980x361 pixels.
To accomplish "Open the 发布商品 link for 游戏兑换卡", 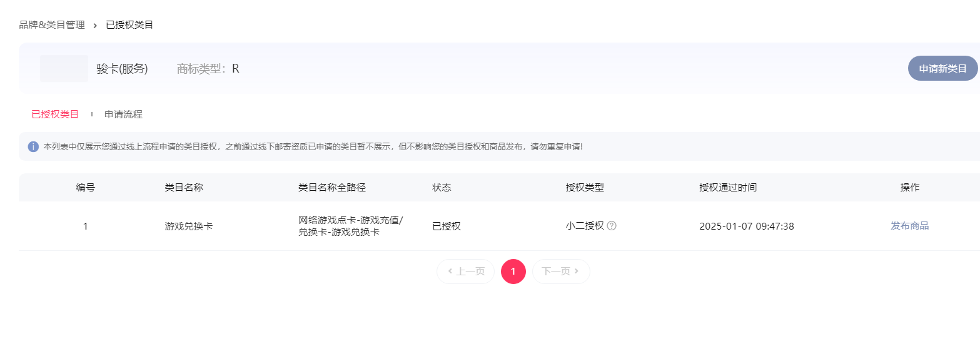I will click(909, 226).
